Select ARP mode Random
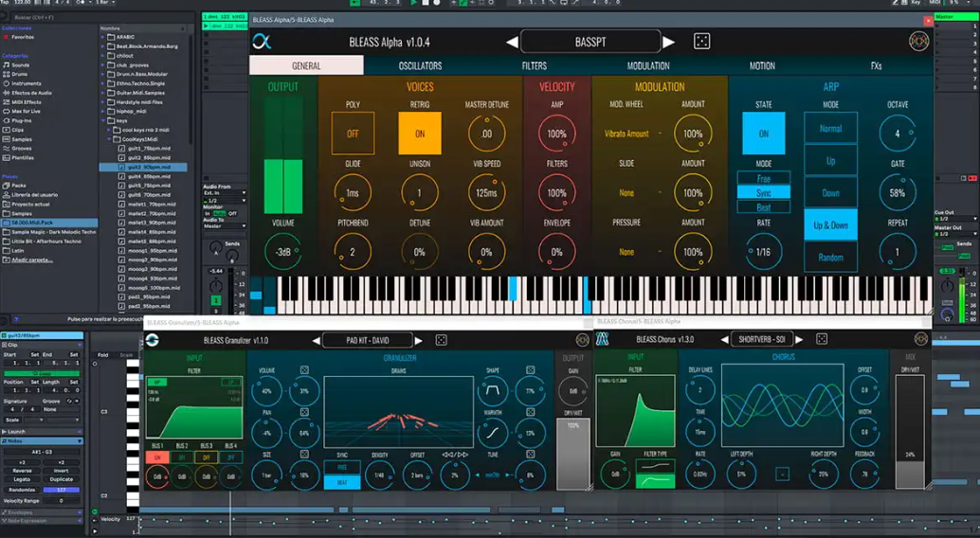 tap(830, 257)
